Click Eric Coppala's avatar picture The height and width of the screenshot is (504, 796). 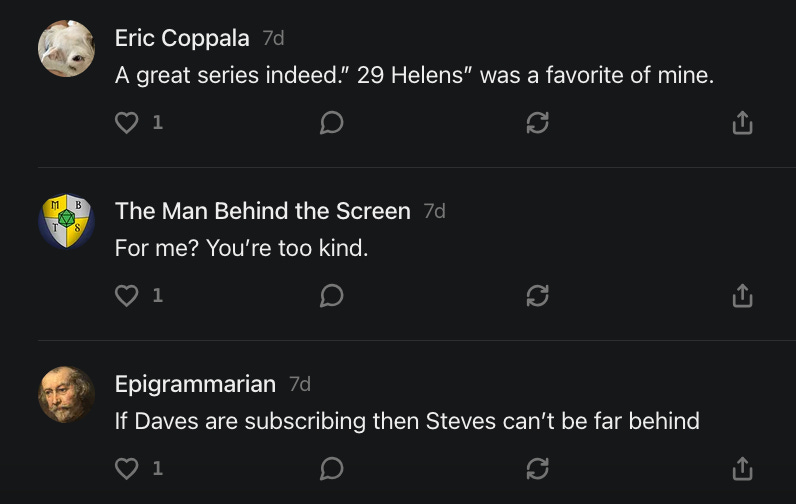click(66, 48)
